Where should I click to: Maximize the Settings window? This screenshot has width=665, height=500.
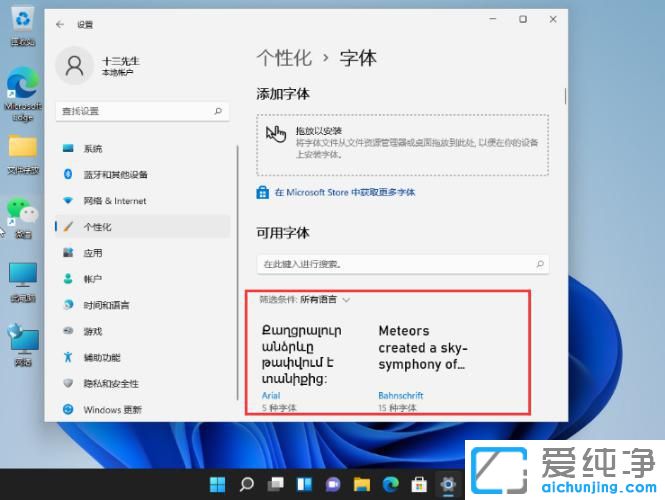(x=523, y=19)
